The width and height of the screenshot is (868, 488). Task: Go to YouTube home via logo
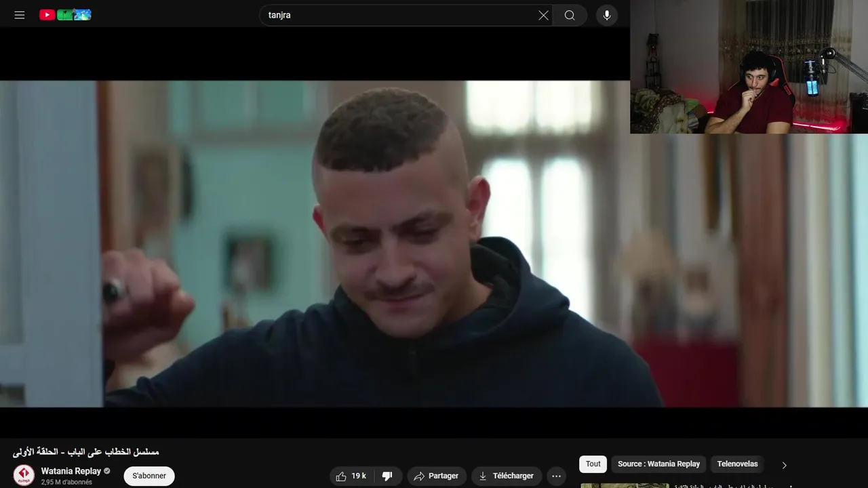tap(65, 15)
